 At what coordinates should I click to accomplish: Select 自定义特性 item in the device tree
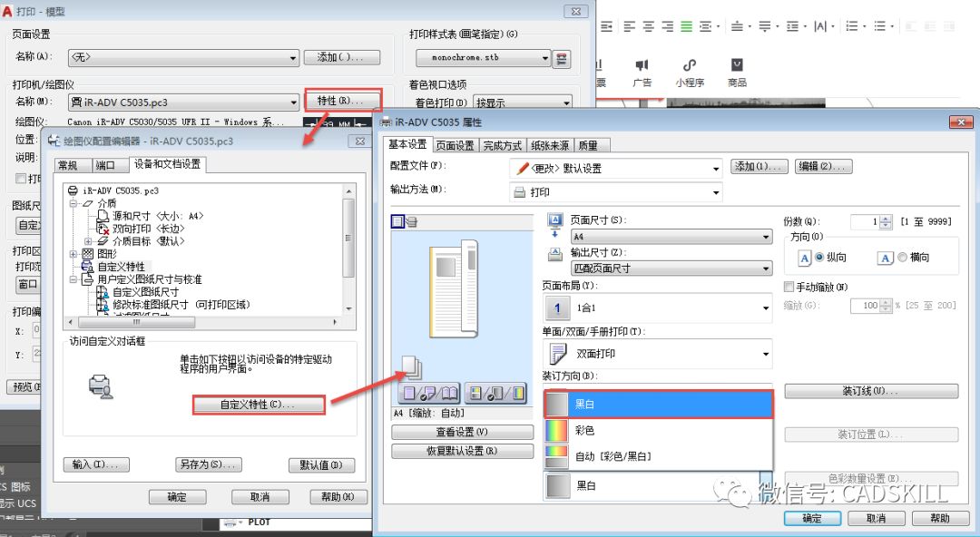[x=121, y=267]
